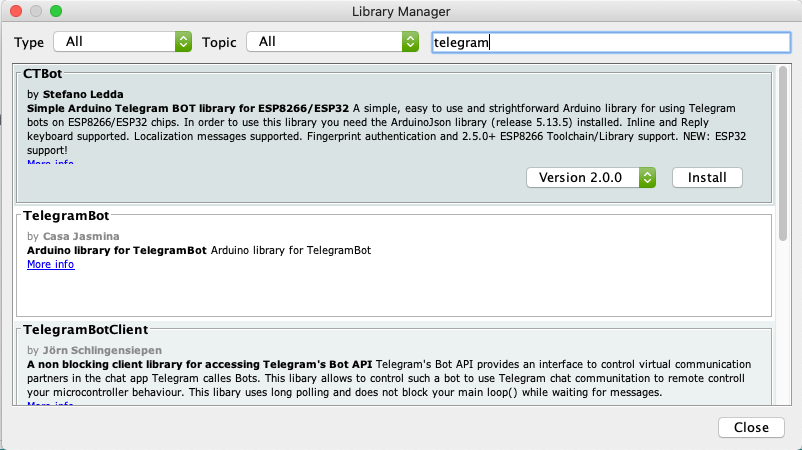Click 'A non blocking client library' heading text
This screenshot has height=450, width=802.
coord(199,365)
